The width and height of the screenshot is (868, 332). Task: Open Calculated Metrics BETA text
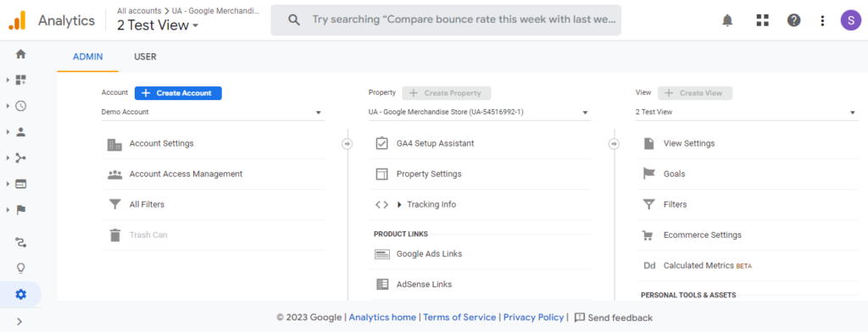click(708, 266)
